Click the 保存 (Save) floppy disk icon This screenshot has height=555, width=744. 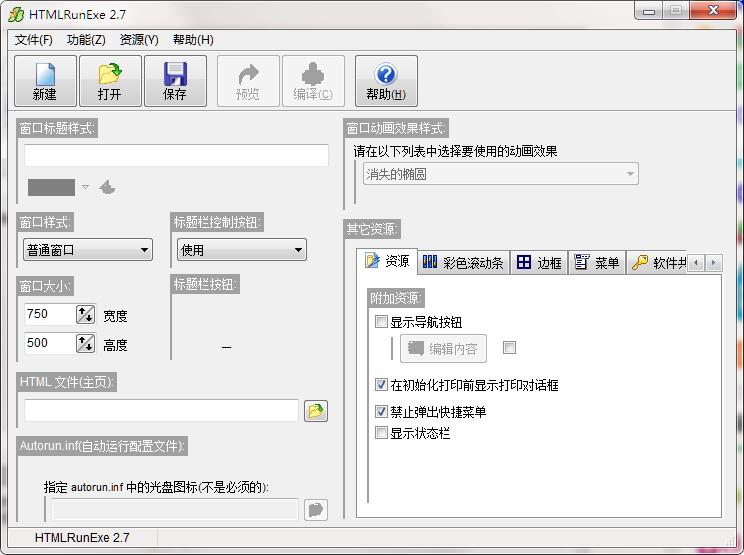pos(175,80)
